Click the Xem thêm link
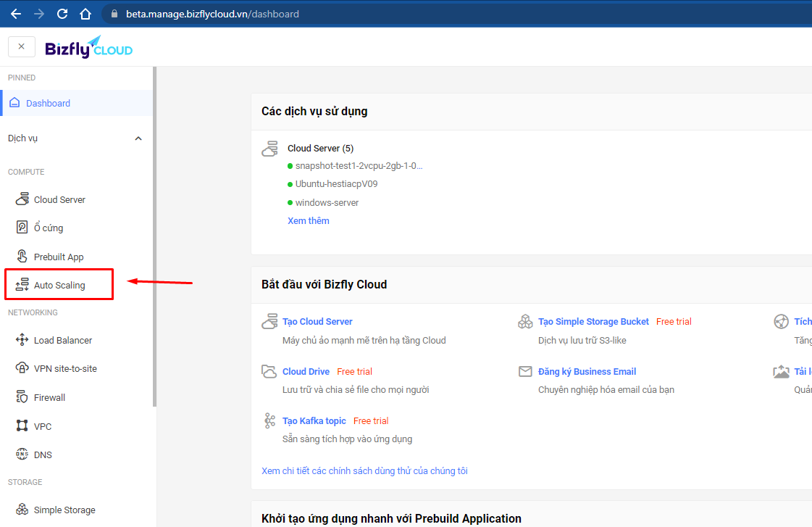Screen dimensions: 812x527 [x=308, y=221]
